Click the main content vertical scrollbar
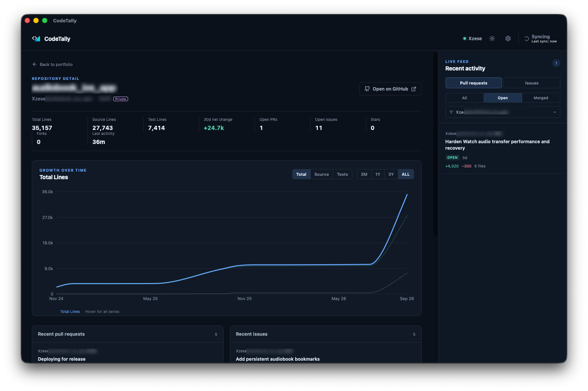Screen dimensions: 588x391 pyautogui.click(x=436, y=144)
